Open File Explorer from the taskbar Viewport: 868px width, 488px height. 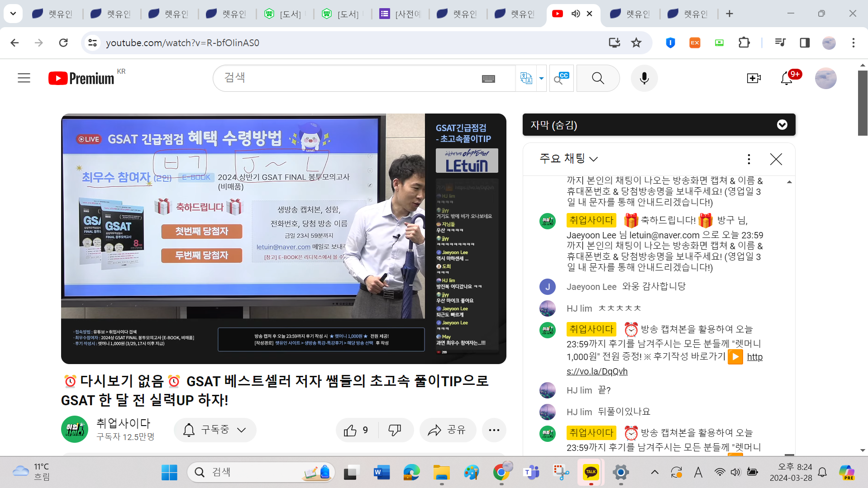pos(441,472)
